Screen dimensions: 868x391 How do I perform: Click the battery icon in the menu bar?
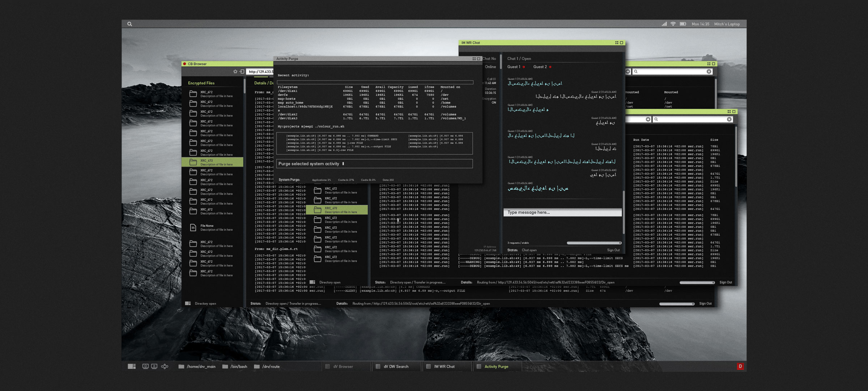pyautogui.click(x=683, y=24)
